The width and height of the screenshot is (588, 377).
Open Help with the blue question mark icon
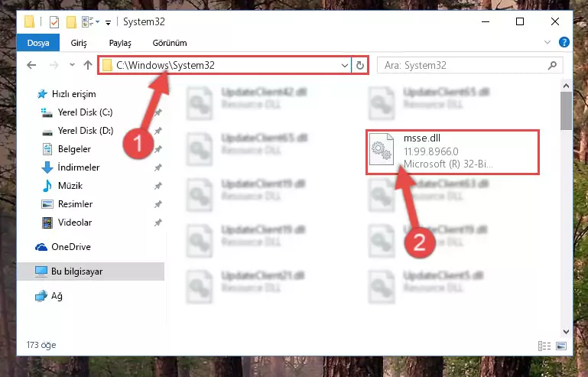[564, 42]
